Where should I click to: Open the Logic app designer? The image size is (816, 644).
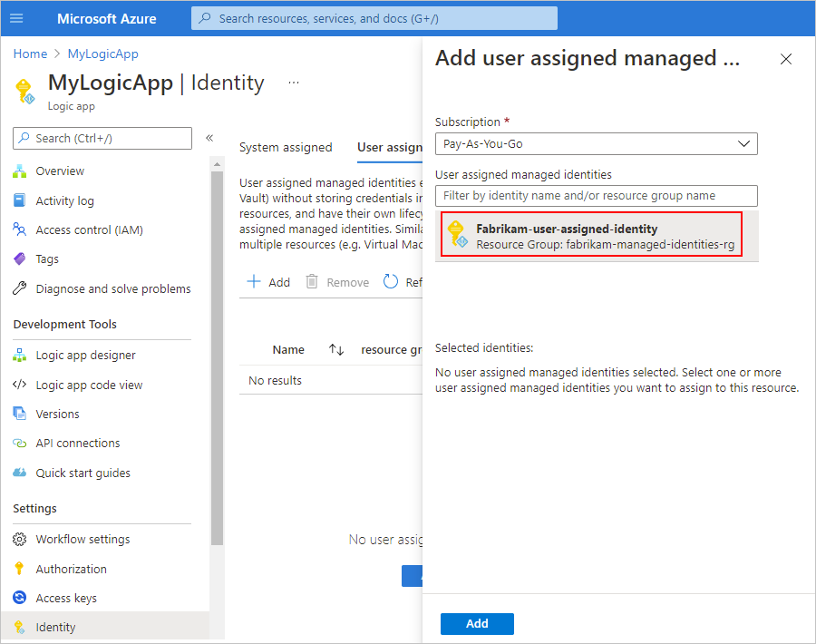click(85, 356)
